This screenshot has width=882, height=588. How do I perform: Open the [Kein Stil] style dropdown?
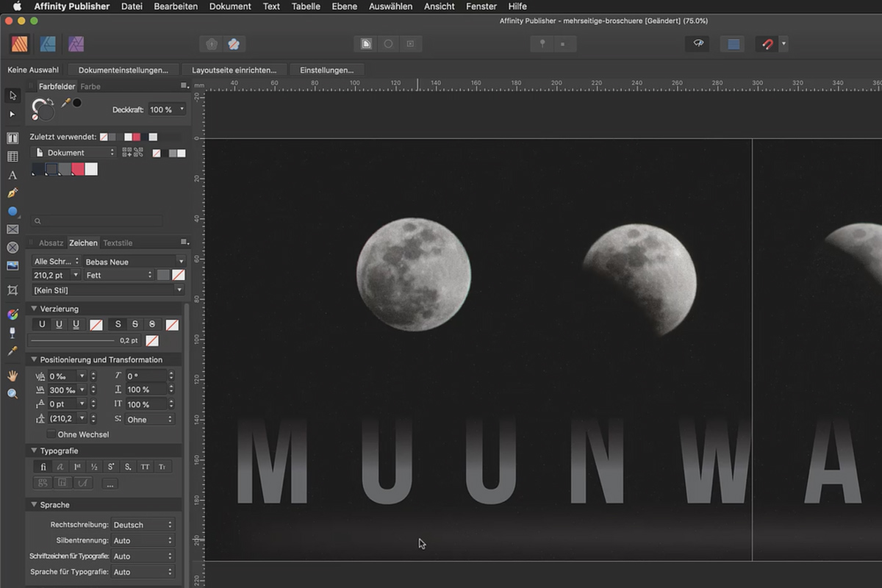click(107, 290)
